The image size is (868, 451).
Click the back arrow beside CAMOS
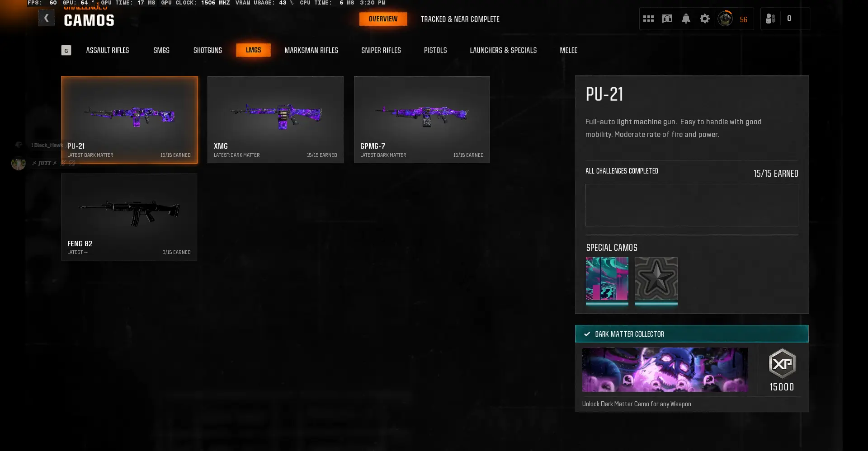pyautogui.click(x=46, y=18)
